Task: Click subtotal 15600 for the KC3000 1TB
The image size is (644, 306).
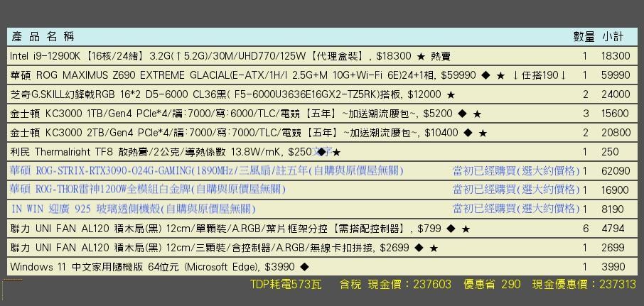Action: tap(616, 114)
